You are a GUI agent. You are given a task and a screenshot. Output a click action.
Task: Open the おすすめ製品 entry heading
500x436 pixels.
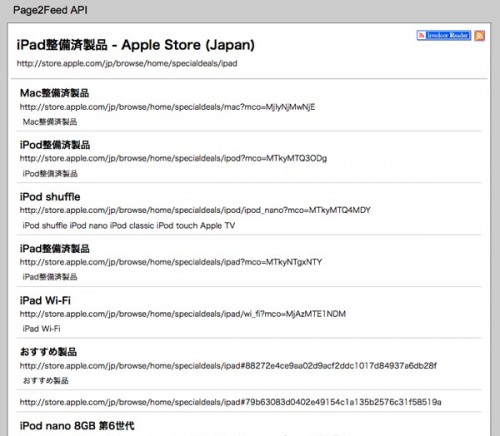pos(48,352)
